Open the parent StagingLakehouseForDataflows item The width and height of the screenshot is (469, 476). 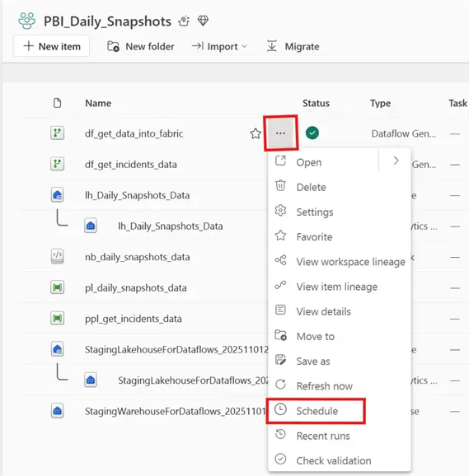click(x=176, y=350)
